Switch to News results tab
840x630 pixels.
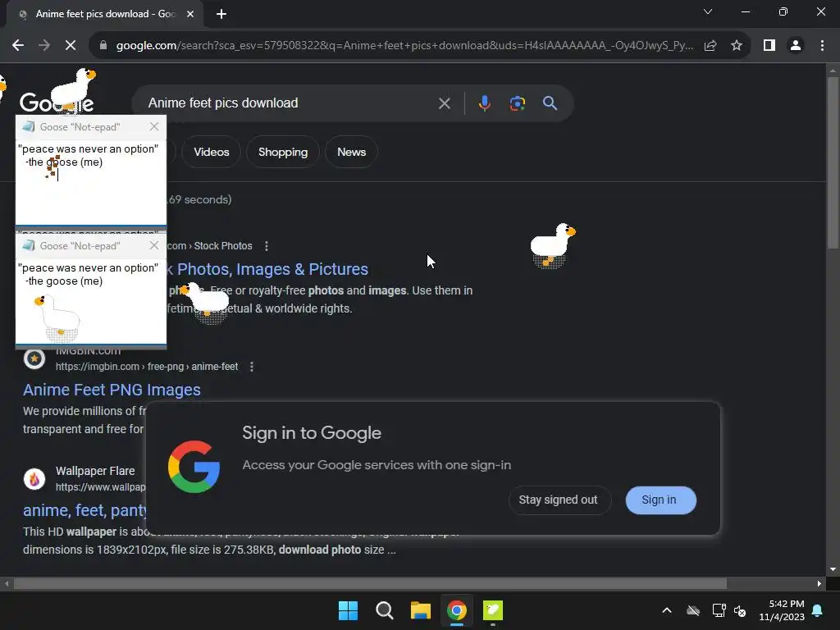click(351, 152)
